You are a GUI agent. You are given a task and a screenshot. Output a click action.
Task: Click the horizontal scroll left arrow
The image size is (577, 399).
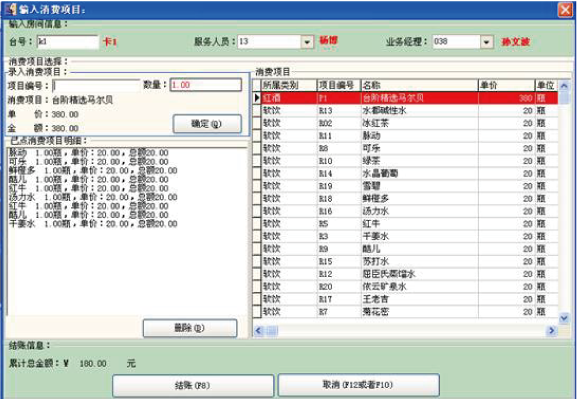pyautogui.click(x=258, y=331)
